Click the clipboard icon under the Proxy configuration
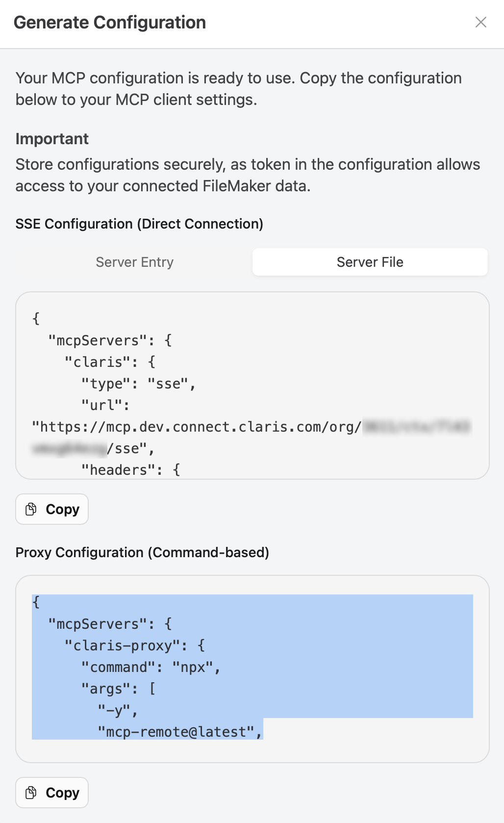Screen dimensions: 504x823 coord(31,793)
